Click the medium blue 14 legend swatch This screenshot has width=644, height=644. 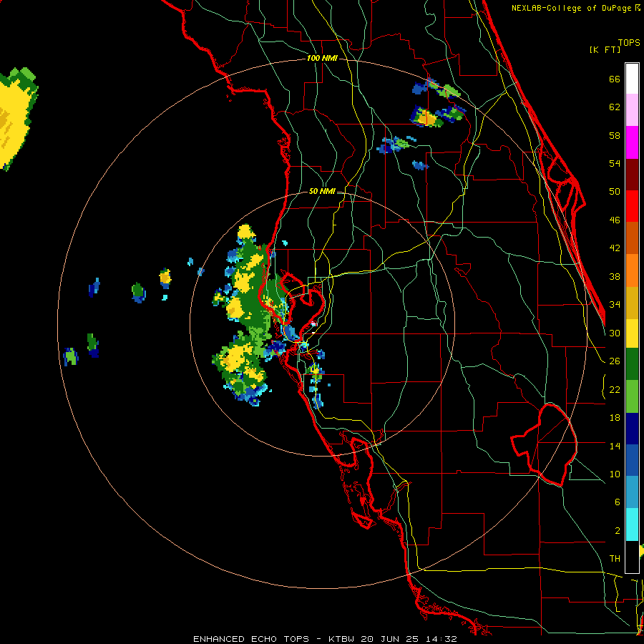coord(632,460)
